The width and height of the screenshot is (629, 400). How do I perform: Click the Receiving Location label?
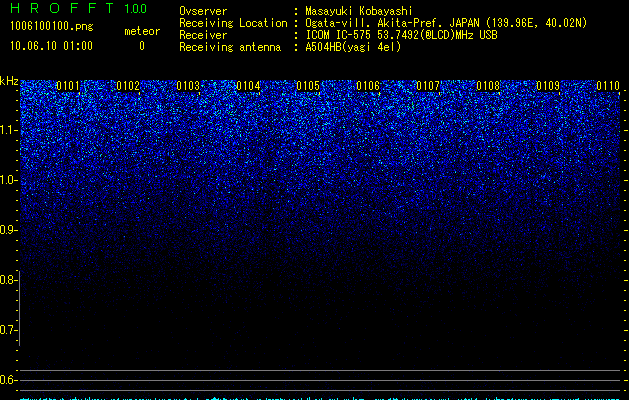click(x=233, y=23)
